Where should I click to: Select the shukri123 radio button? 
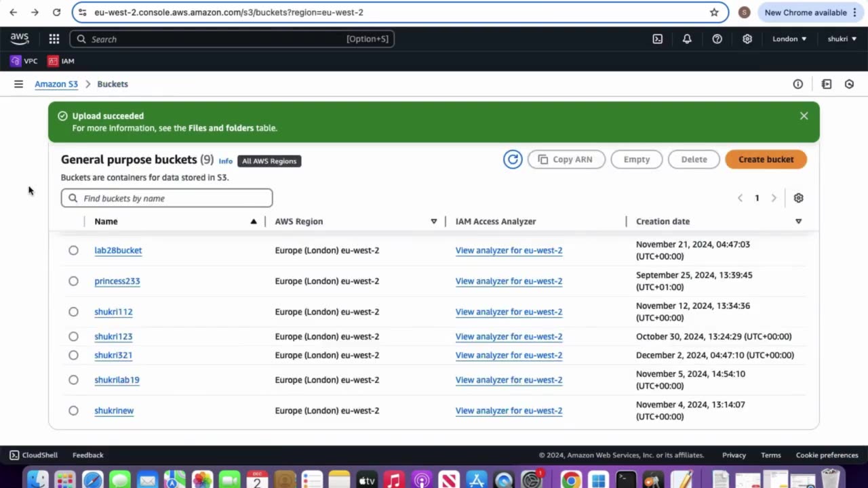click(73, 336)
